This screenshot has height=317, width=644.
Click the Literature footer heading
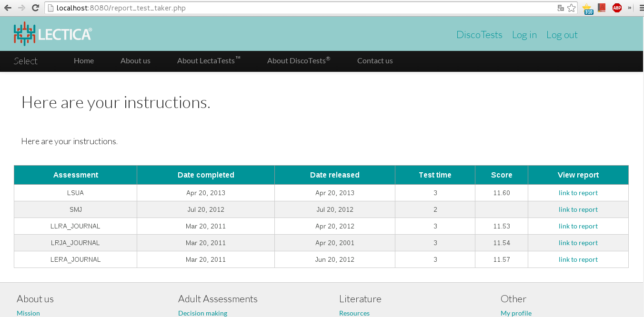(360, 299)
